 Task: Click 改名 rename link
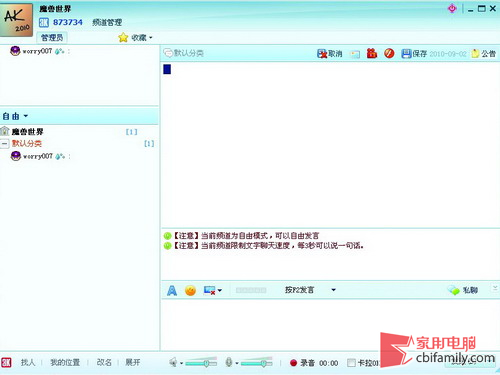tap(104, 362)
